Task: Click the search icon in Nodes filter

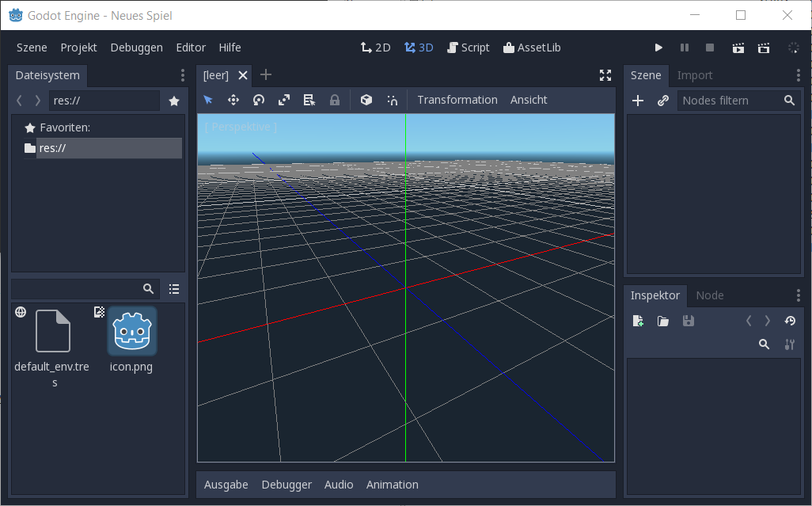Action: [x=789, y=101]
